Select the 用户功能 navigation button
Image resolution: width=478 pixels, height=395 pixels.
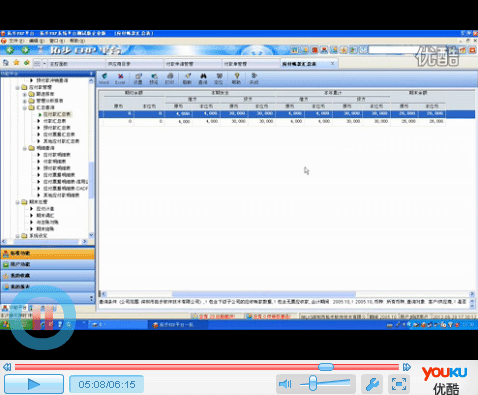(48, 265)
